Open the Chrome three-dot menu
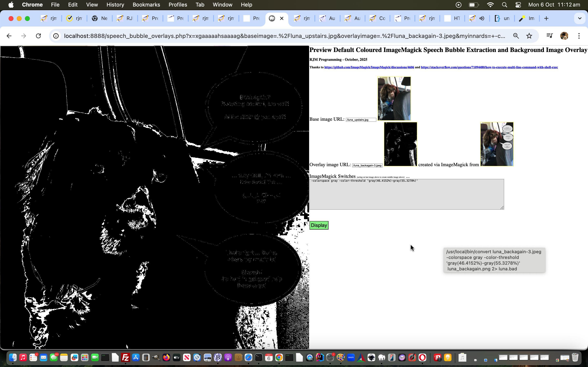 coord(579,36)
